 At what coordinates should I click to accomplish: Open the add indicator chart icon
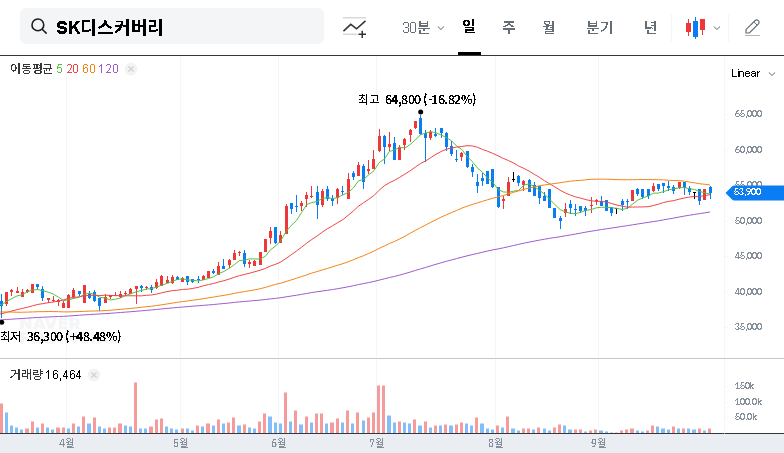pyautogui.click(x=354, y=28)
